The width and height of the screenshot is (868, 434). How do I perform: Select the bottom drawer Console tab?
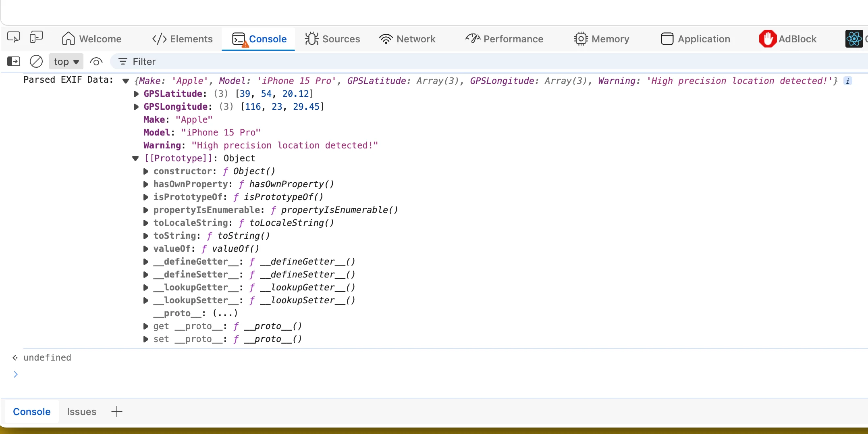click(32, 411)
